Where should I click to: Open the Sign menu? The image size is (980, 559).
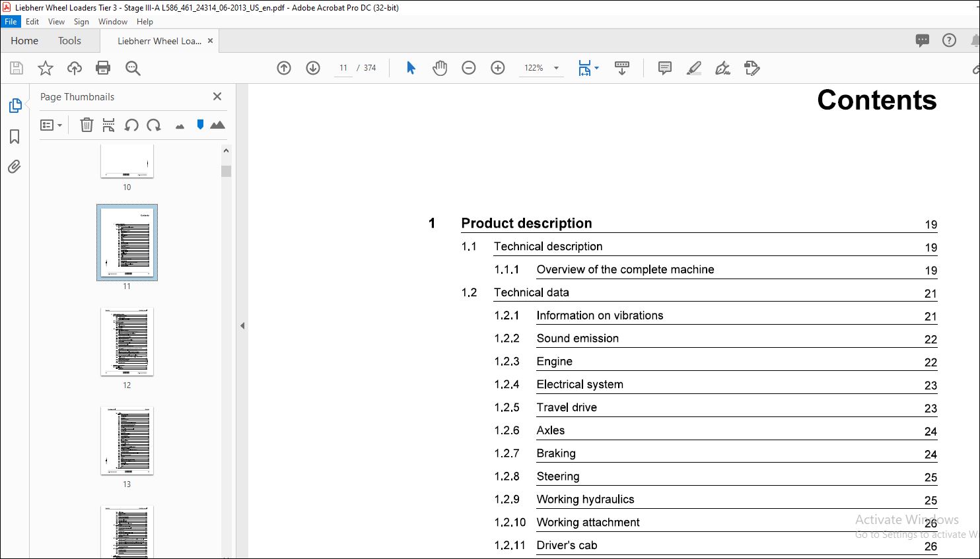point(81,21)
